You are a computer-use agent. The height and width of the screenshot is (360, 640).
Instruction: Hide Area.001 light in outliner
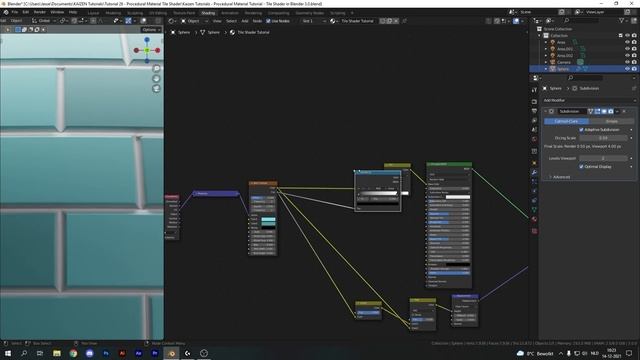627,49
